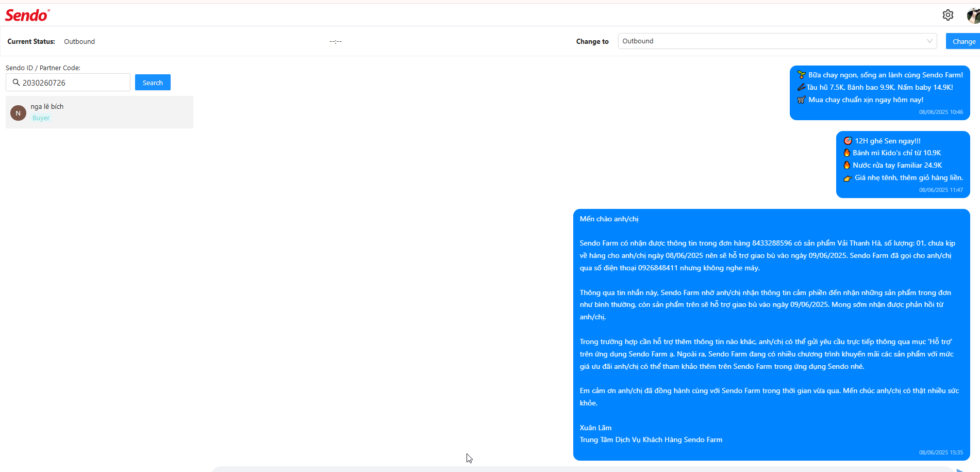Click timestamp 08/06/2025 10:46
The width and height of the screenshot is (980, 472).
(941, 112)
